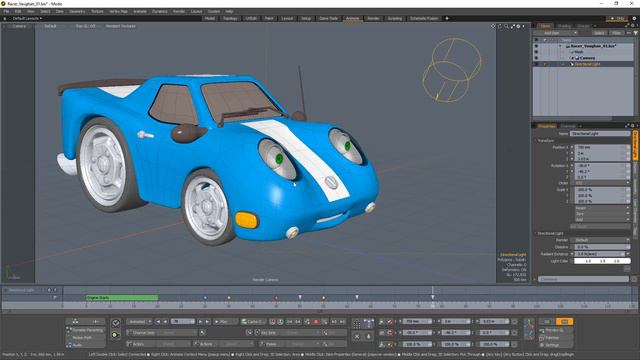Click the red record auto-key button

coord(316,322)
